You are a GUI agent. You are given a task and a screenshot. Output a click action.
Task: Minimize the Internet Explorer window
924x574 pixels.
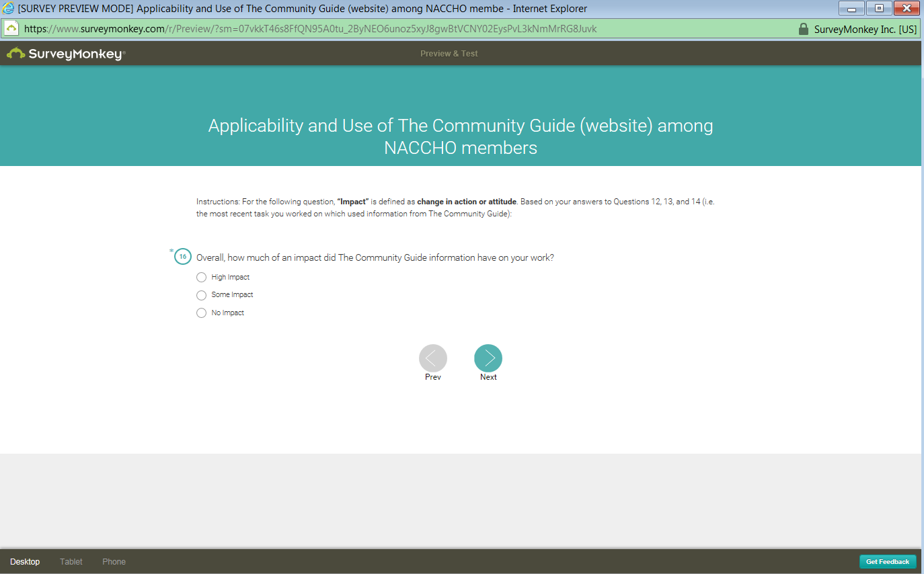851,9
